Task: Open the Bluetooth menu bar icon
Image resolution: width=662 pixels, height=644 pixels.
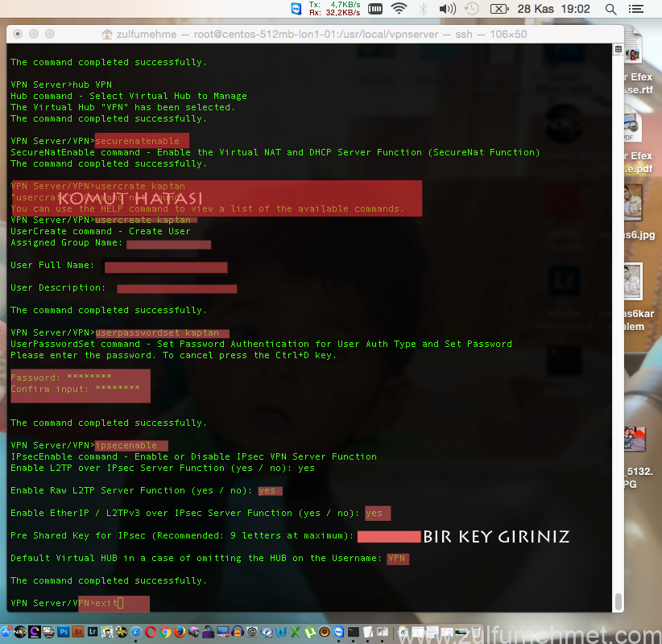Action: (423, 9)
